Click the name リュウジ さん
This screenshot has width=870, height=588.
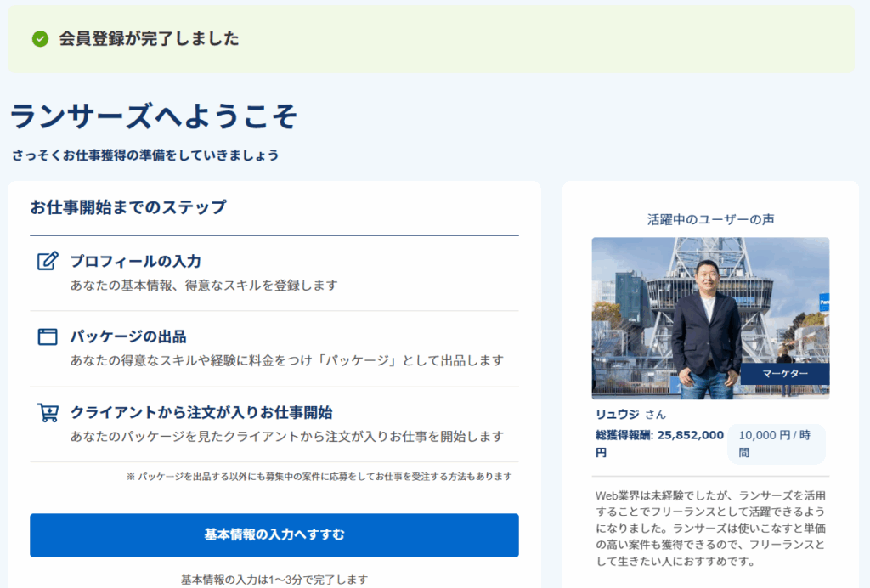click(631, 415)
